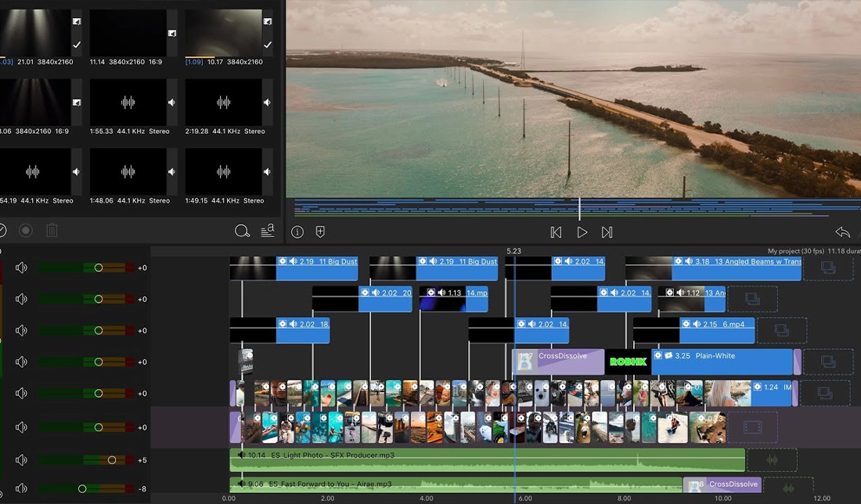Viewport: 861px width, 504px height.
Task: Click the Undo arrow icon
Action: 842,232
